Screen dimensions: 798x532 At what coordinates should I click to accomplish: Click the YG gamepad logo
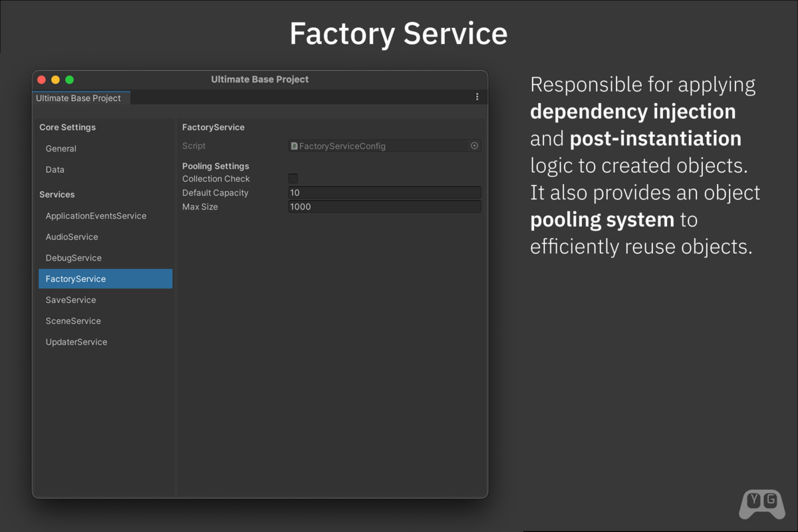click(761, 504)
